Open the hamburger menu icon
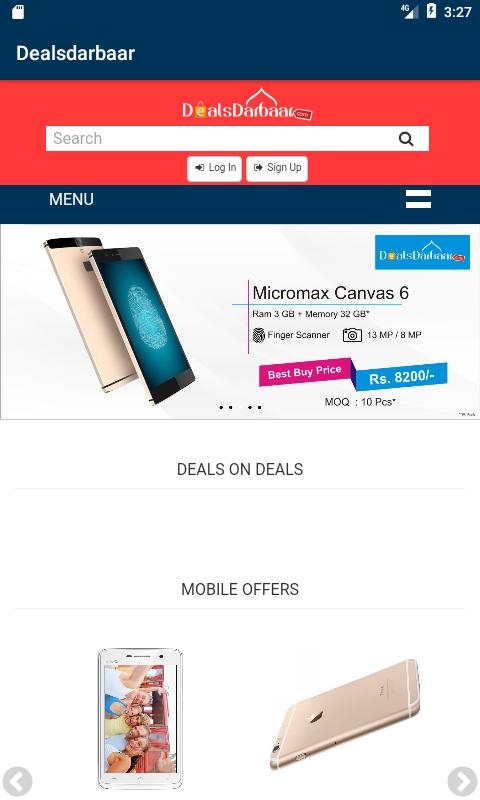The height and width of the screenshot is (800, 480). click(x=418, y=199)
